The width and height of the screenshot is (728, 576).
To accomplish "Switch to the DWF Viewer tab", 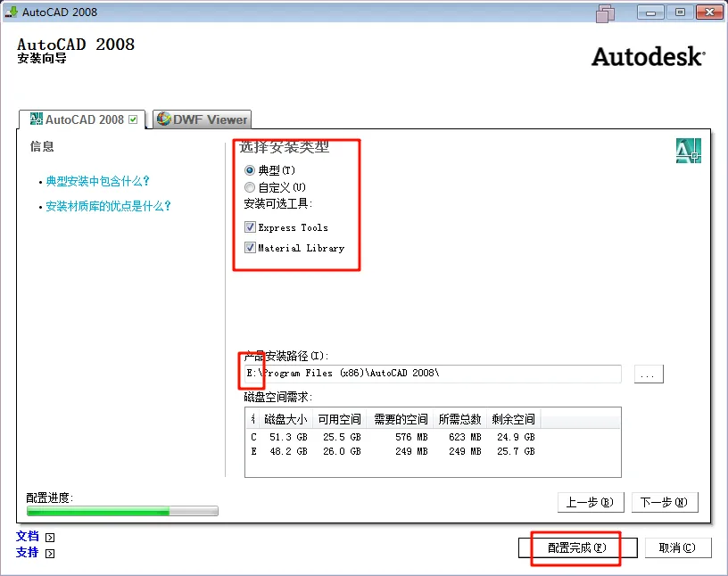I will point(202,119).
